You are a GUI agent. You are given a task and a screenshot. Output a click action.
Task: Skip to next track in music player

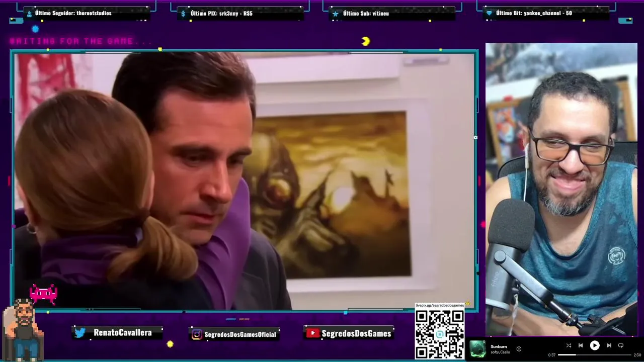point(609,345)
